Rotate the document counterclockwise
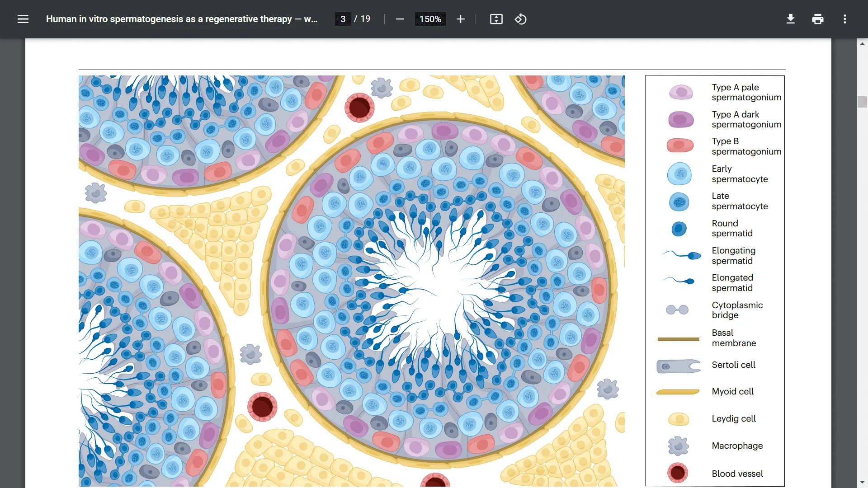This screenshot has width=868, height=488. click(x=520, y=19)
